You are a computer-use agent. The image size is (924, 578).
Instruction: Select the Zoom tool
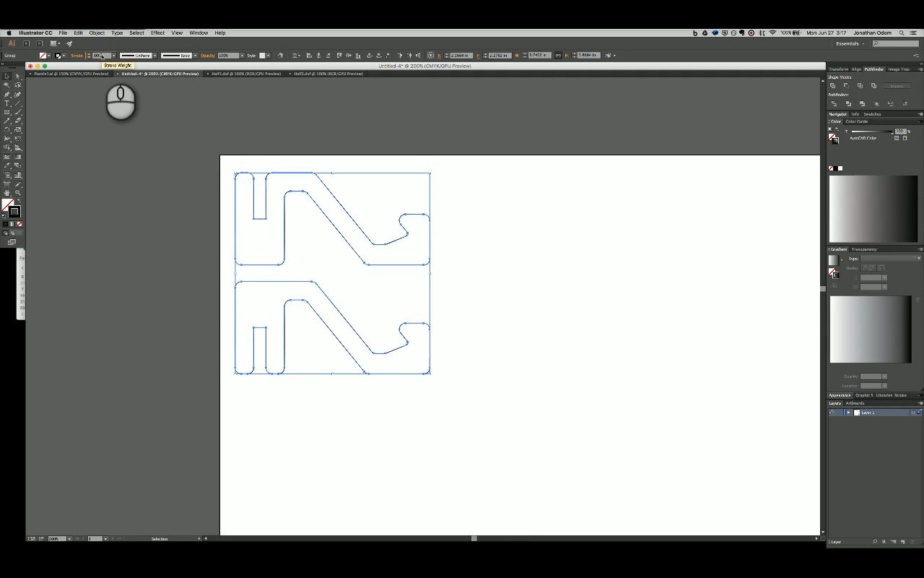tap(18, 193)
